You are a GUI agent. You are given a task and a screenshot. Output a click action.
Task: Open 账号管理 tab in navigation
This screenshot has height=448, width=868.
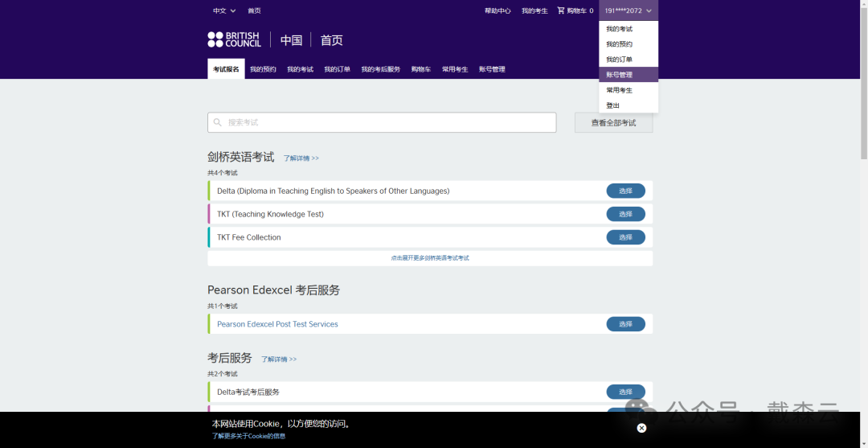492,69
